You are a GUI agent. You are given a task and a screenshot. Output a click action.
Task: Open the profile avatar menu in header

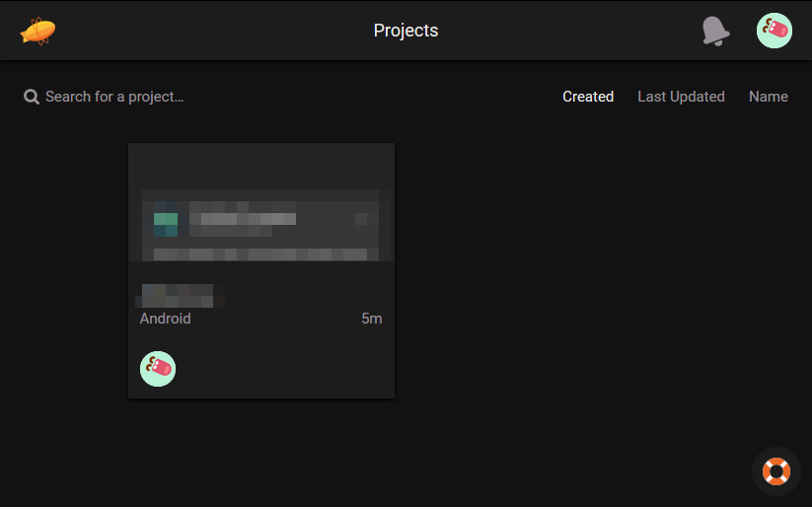pos(774,31)
